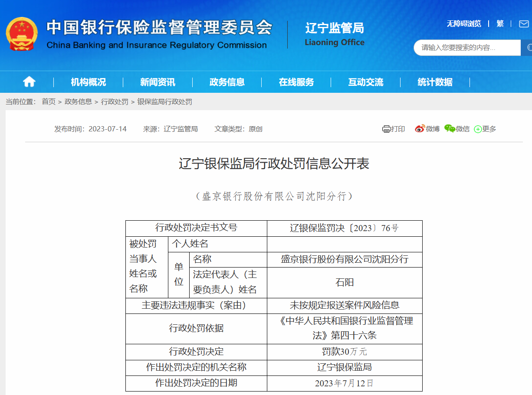Click the cell 辽宁银保监局
This screenshot has height=395, width=532.
tap(345, 368)
